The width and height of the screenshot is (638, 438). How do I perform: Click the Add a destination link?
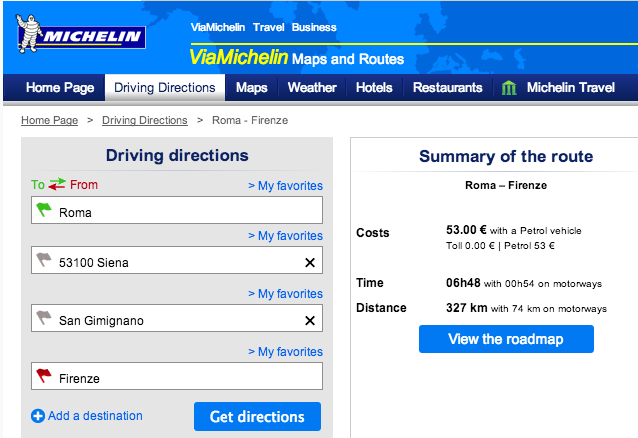[x=95, y=416]
